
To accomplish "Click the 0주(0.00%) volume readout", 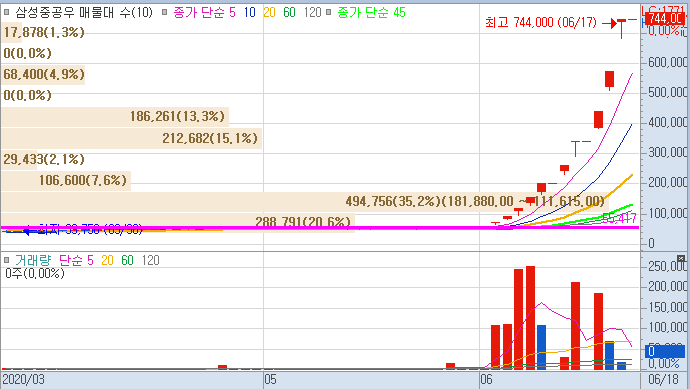I will [35, 273].
